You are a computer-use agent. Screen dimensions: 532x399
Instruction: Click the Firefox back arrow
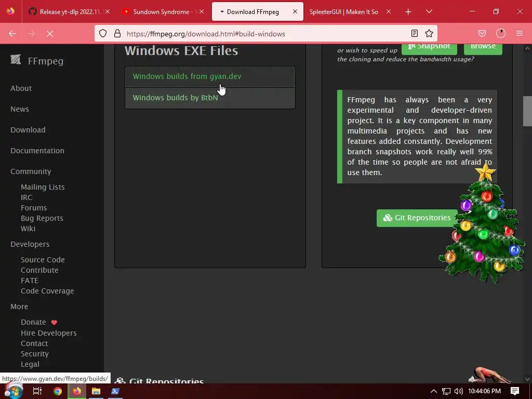click(12, 34)
